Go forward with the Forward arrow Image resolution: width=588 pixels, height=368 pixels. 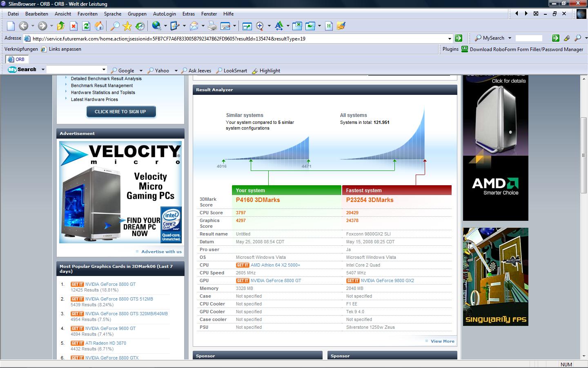(42, 26)
